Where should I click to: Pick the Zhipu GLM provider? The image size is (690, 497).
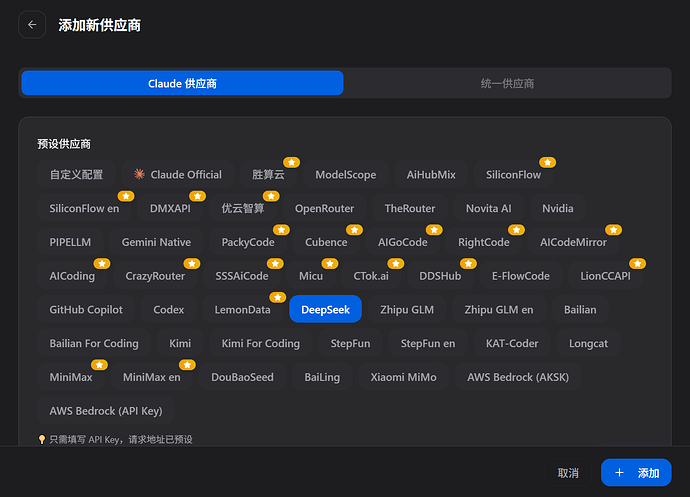pyautogui.click(x=407, y=309)
